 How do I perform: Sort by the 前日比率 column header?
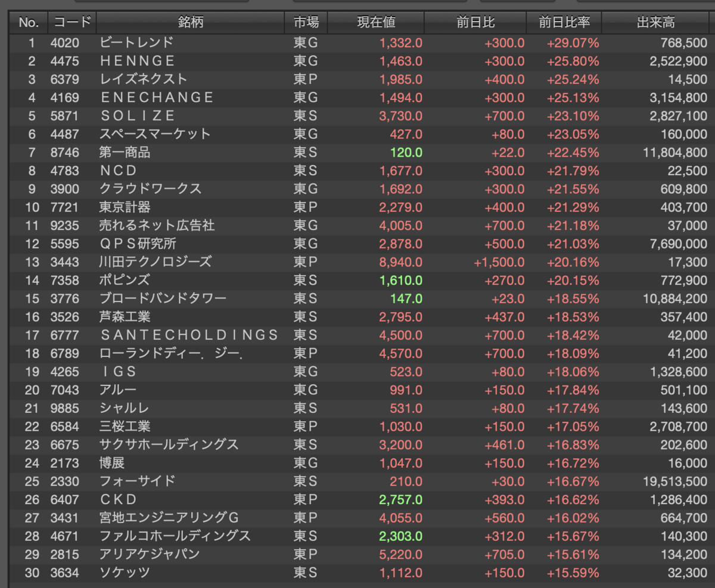click(x=564, y=23)
